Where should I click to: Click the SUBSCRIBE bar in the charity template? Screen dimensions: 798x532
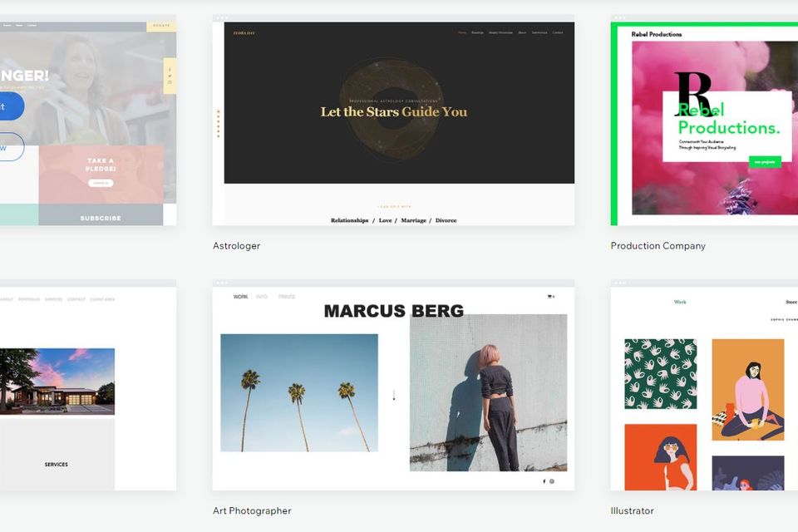coord(101,218)
